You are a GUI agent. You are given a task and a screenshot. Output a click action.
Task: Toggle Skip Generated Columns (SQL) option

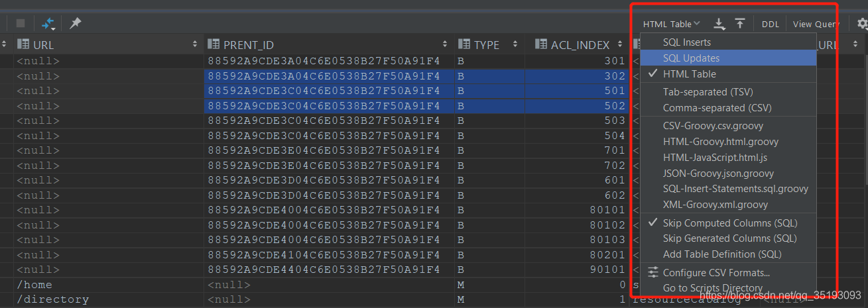click(728, 238)
